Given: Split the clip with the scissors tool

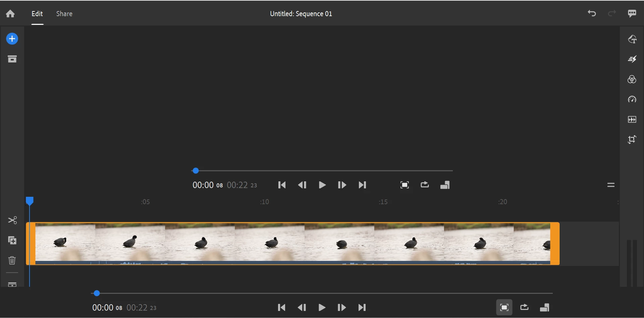Looking at the screenshot, I should [12, 220].
